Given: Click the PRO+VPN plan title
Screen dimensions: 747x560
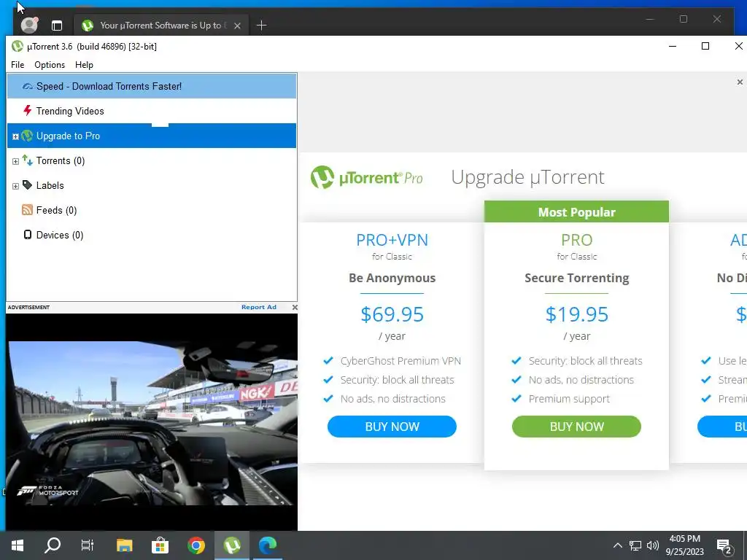Looking at the screenshot, I should [x=392, y=240].
